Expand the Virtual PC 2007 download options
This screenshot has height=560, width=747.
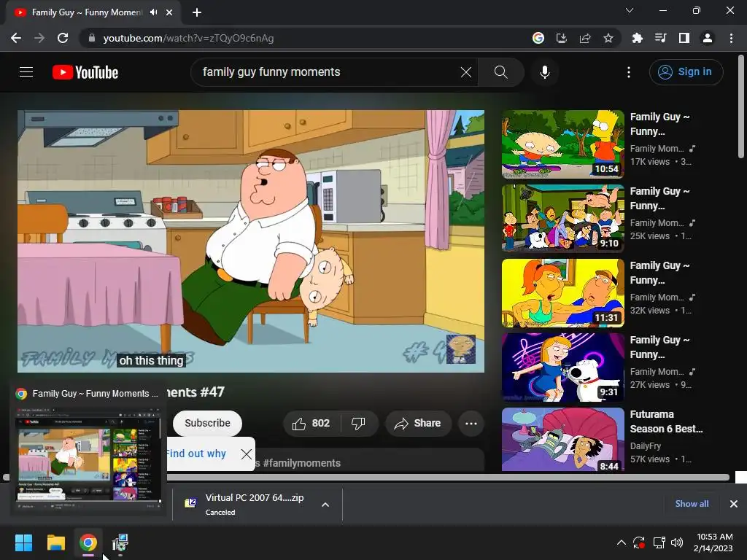click(x=325, y=505)
